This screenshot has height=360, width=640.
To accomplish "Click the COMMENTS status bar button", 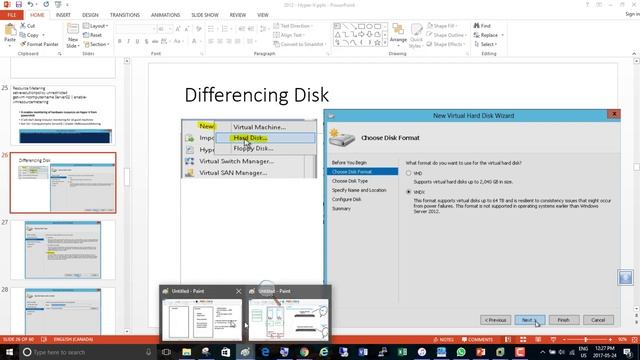I will 477,340.
